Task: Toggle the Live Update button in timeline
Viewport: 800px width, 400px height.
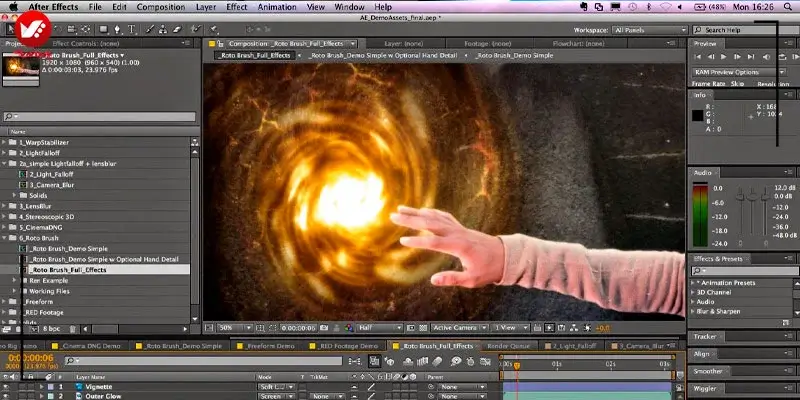Action: coord(374,361)
